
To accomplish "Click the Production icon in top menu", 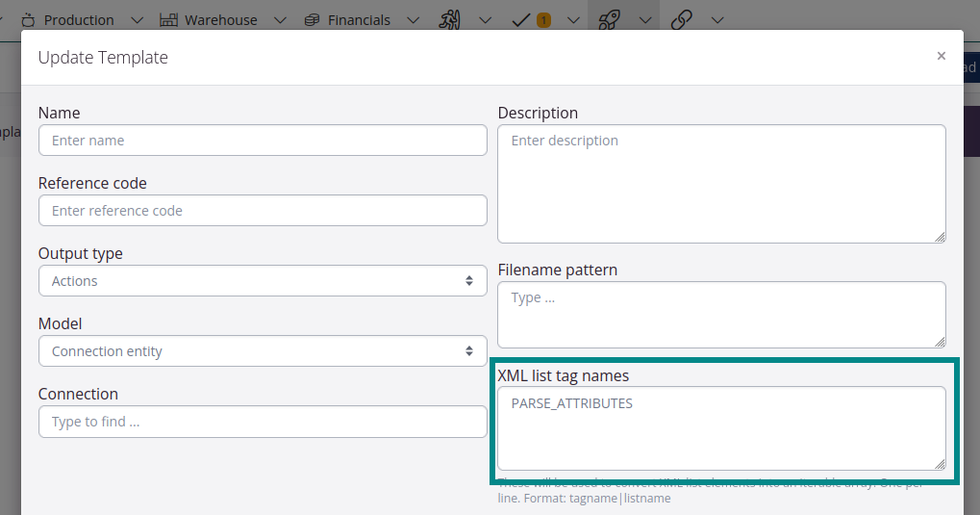I will coord(28,19).
